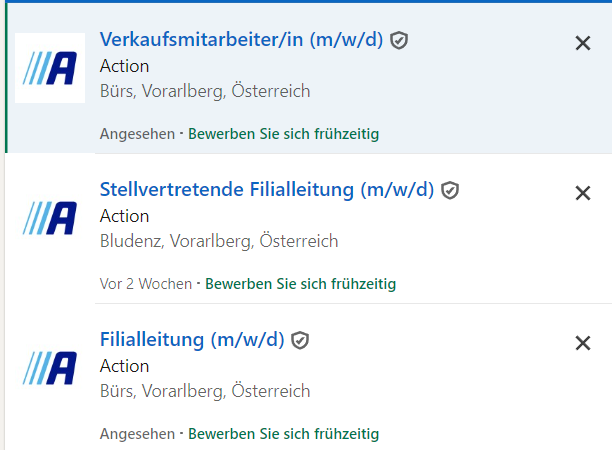
Task: Open the Stellvertretende Filialleitung (m/w/d) job link
Action: point(267,189)
